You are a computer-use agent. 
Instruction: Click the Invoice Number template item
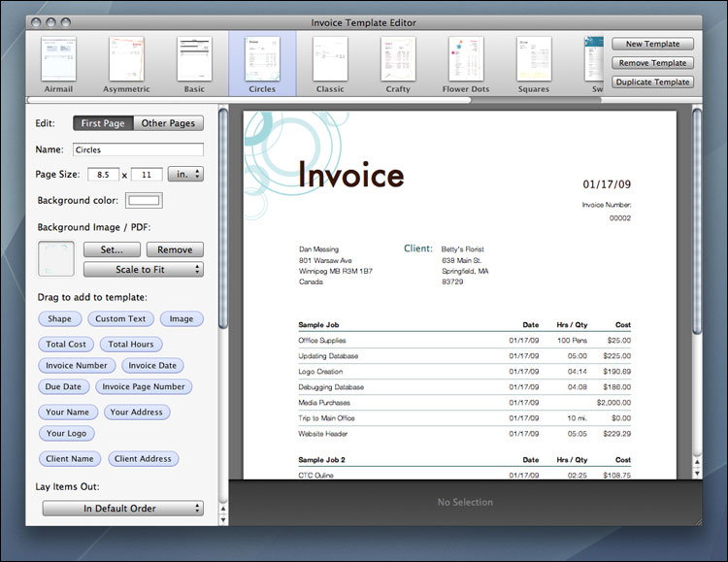77,366
